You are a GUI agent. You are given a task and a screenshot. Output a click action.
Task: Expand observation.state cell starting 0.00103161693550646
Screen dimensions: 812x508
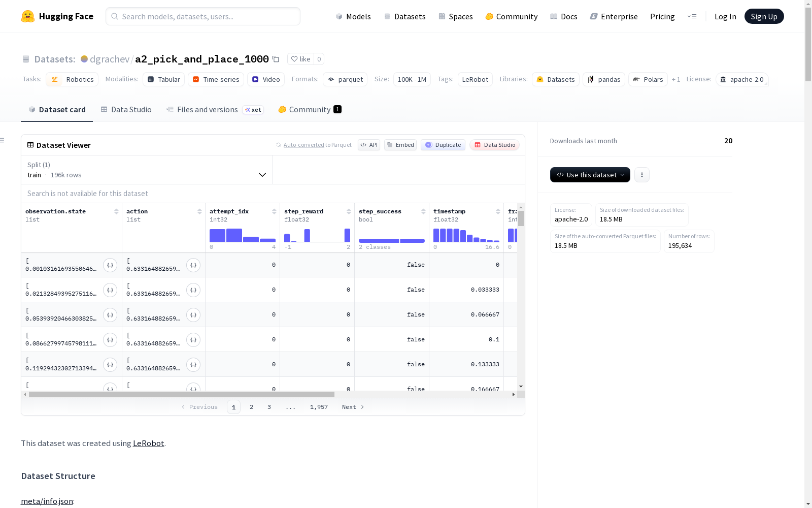click(x=110, y=265)
